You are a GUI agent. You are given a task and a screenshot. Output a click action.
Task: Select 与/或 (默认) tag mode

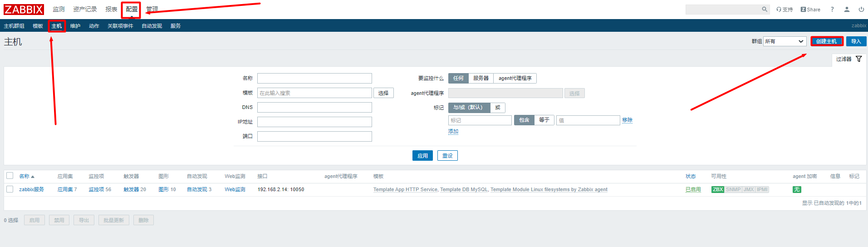(x=469, y=108)
